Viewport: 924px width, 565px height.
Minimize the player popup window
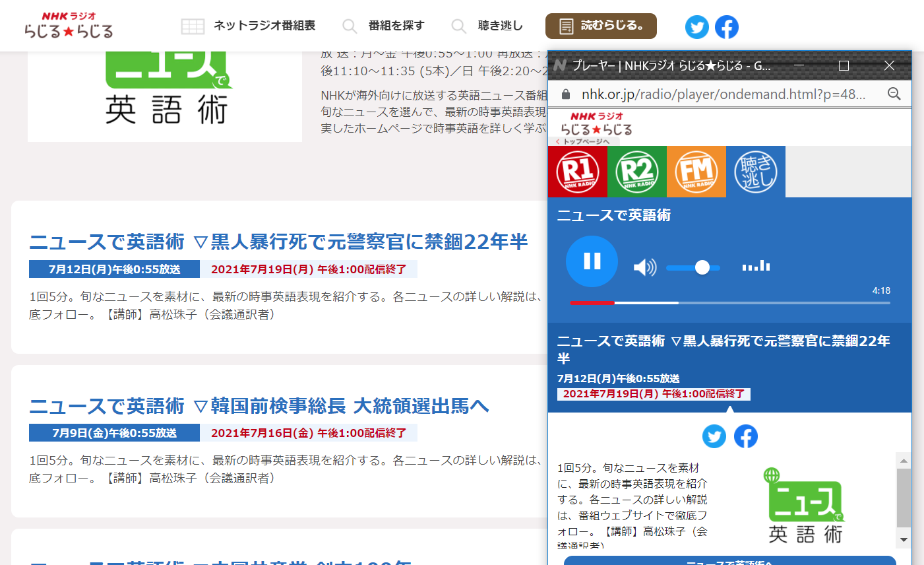(798, 65)
